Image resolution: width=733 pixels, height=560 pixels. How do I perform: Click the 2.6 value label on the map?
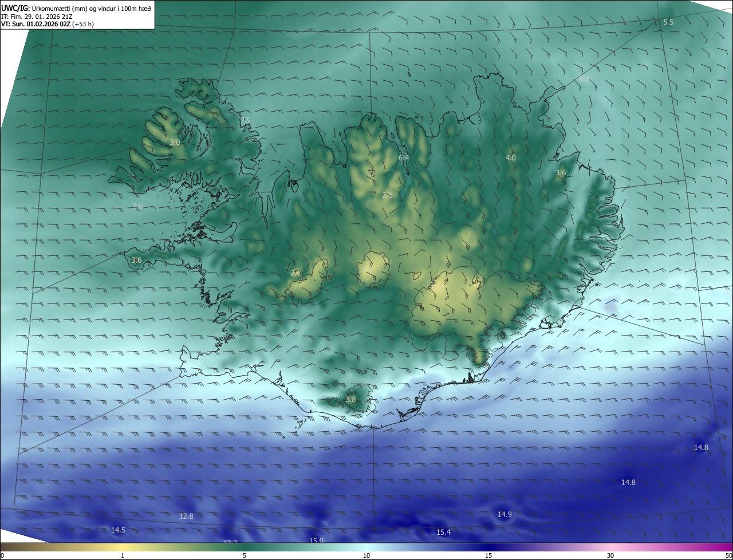(387, 195)
